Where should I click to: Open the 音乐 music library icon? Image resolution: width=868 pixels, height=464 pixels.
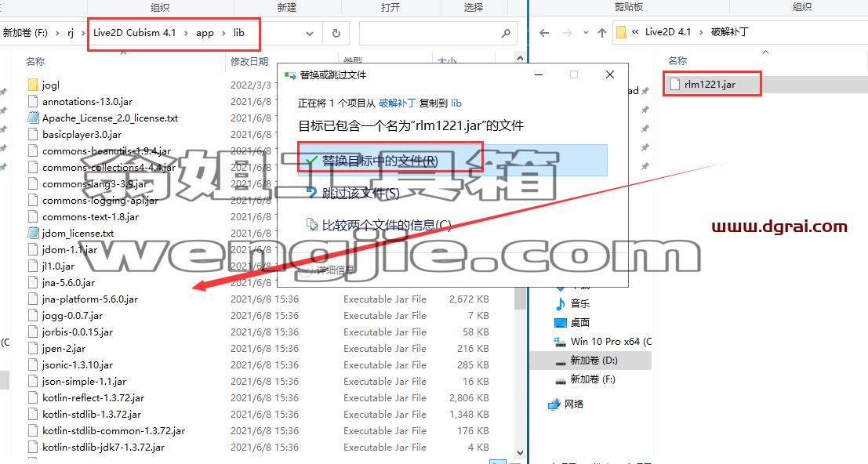point(560,303)
